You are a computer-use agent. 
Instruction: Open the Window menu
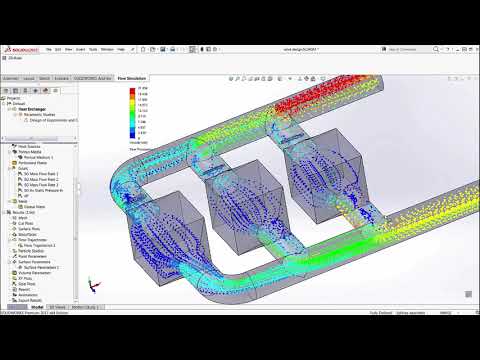pyautogui.click(x=107, y=49)
